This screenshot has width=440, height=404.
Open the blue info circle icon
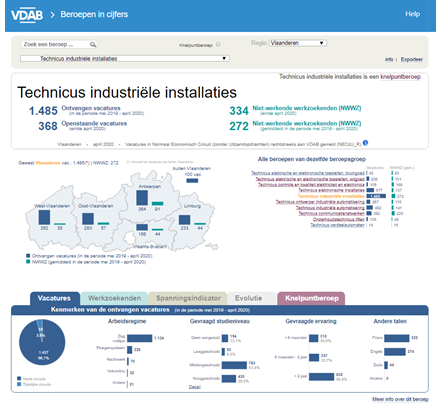(365, 143)
